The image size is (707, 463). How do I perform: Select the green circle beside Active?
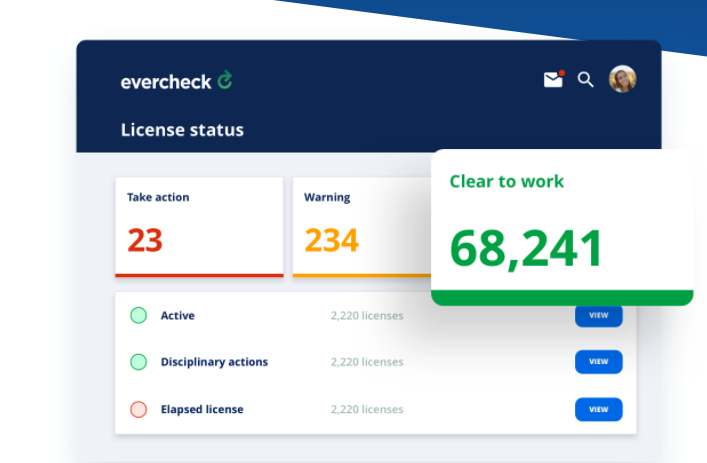tap(139, 316)
